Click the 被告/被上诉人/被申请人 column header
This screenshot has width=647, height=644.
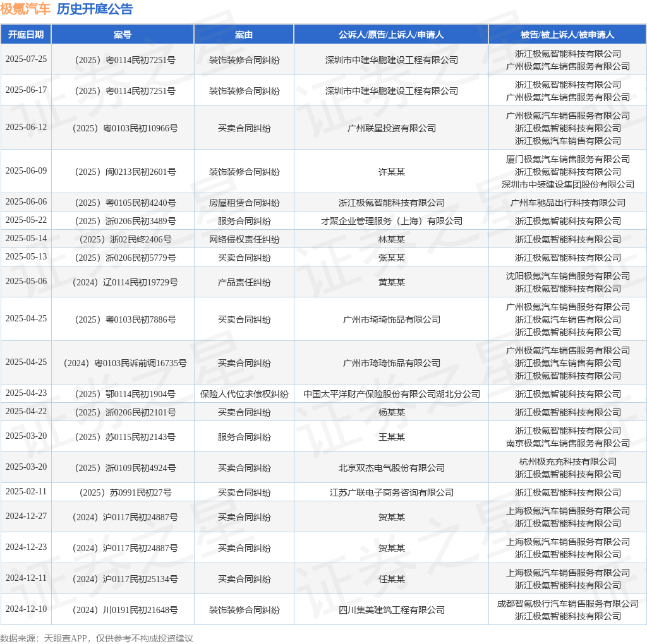tap(567, 35)
